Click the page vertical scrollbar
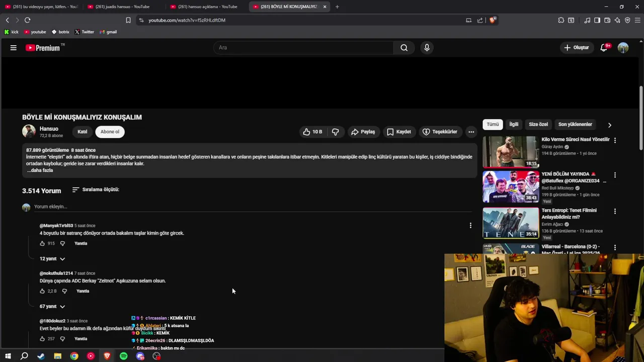This screenshot has width=644, height=362. click(x=641, y=118)
